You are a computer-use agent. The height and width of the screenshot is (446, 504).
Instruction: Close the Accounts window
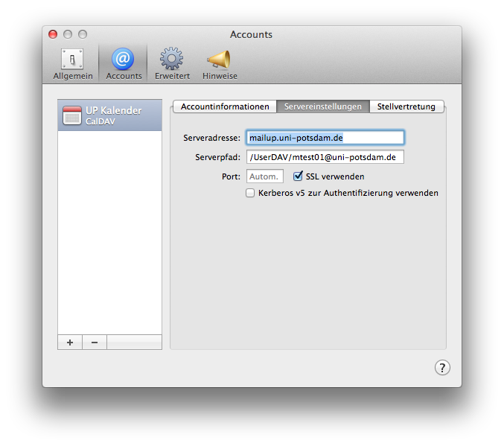tap(53, 34)
